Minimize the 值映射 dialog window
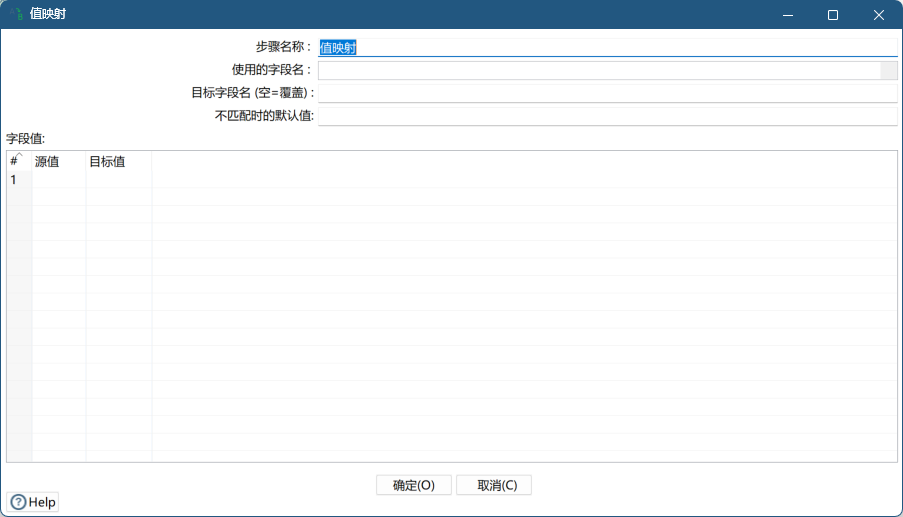 (x=787, y=15)
